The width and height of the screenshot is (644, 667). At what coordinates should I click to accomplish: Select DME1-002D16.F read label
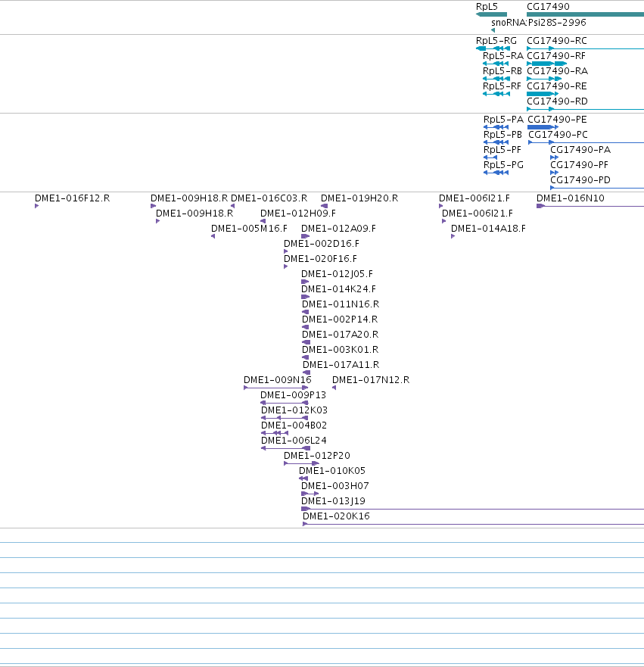[322, 244]
